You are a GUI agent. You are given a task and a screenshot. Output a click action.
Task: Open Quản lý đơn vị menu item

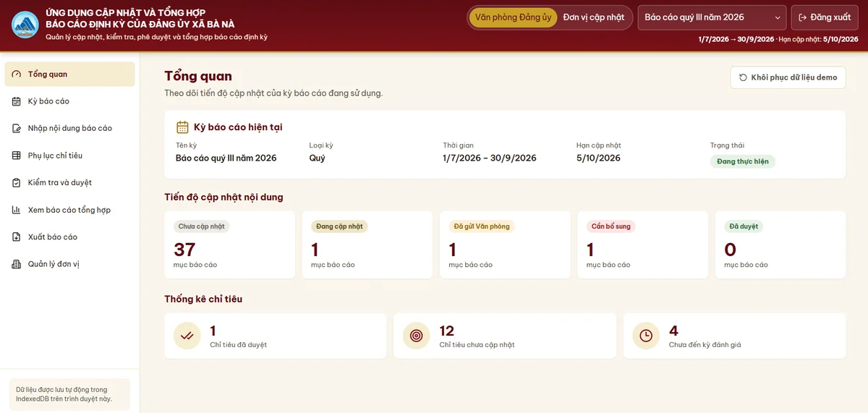69,264
